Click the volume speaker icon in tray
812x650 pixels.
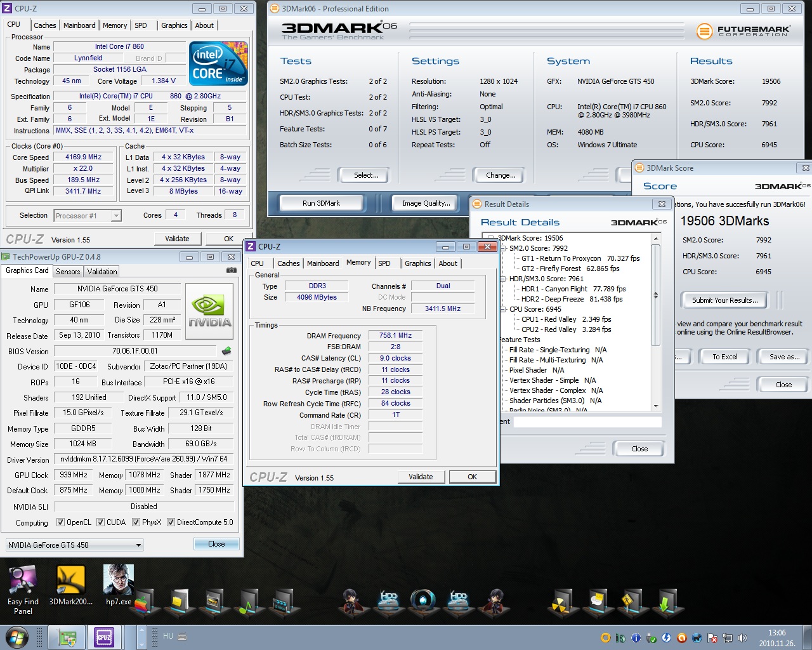tap(743, 638)
